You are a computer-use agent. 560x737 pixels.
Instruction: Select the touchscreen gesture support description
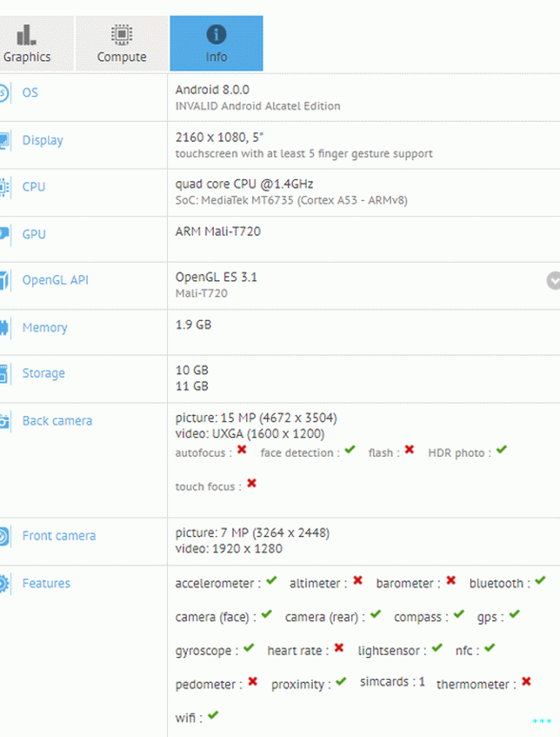[304, 154]
